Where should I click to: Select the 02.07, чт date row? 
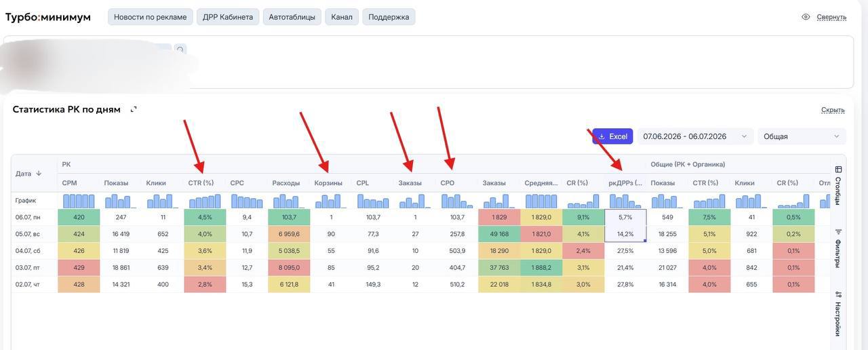28,284
